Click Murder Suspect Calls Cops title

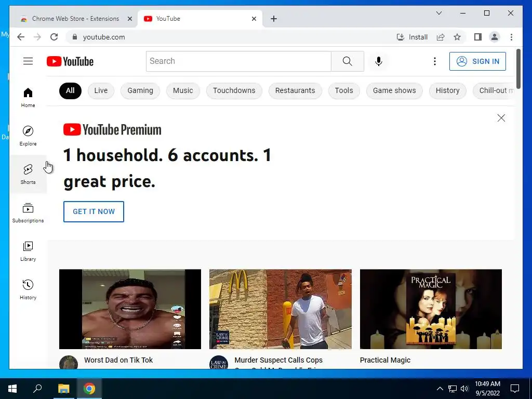click(x=278, y=360)
